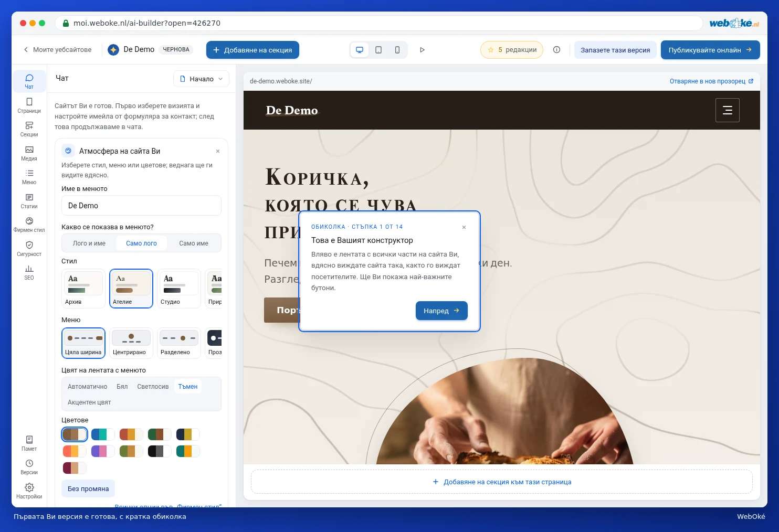The width and height of the screenshot is (779, 532).
Task: Pick the blue and teal color palette
Action: 103,434
